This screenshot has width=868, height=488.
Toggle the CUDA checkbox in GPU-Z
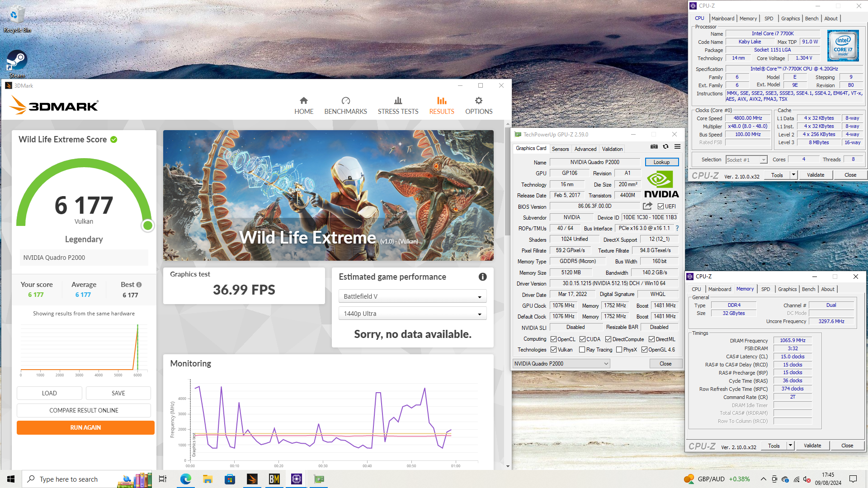583,339
